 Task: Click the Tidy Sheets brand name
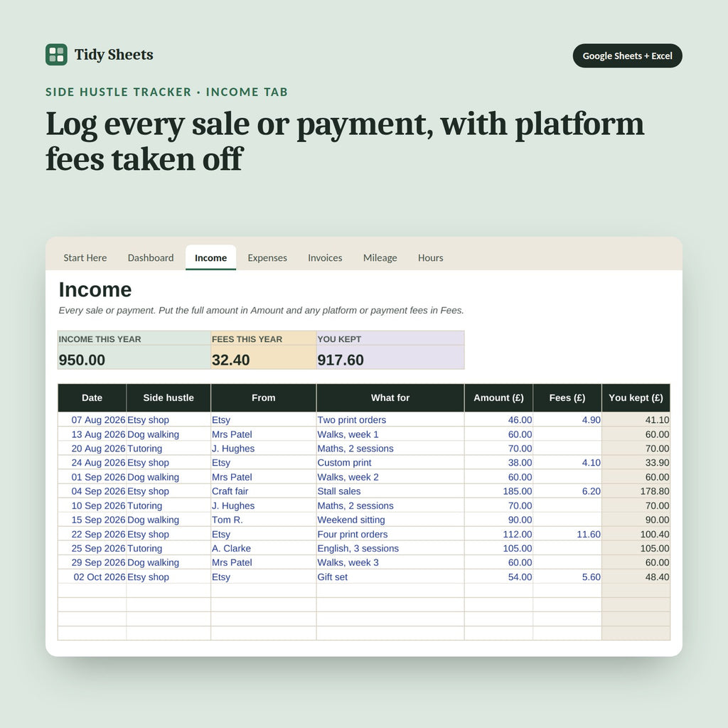pos(114,55)
